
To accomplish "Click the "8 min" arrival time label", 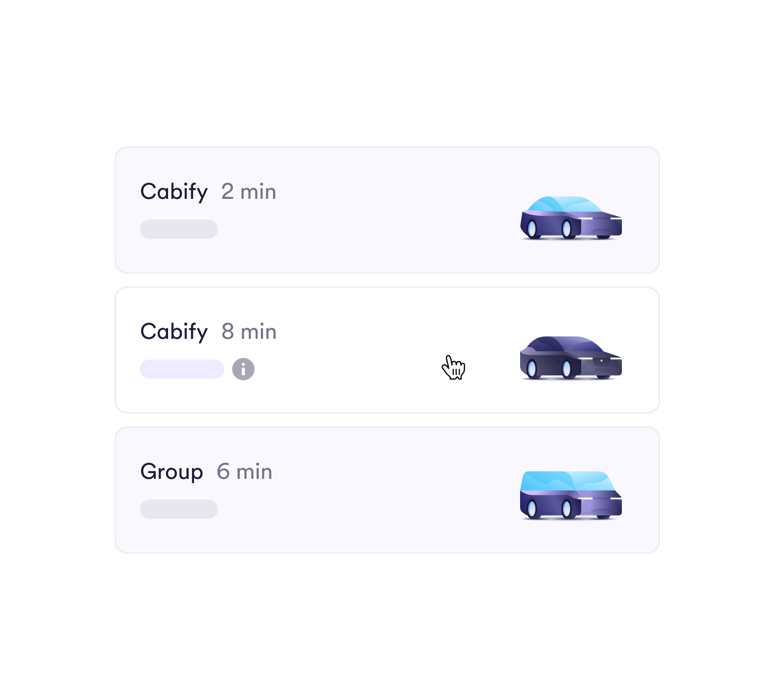I will pyautogui.click(x=249, y=331).
